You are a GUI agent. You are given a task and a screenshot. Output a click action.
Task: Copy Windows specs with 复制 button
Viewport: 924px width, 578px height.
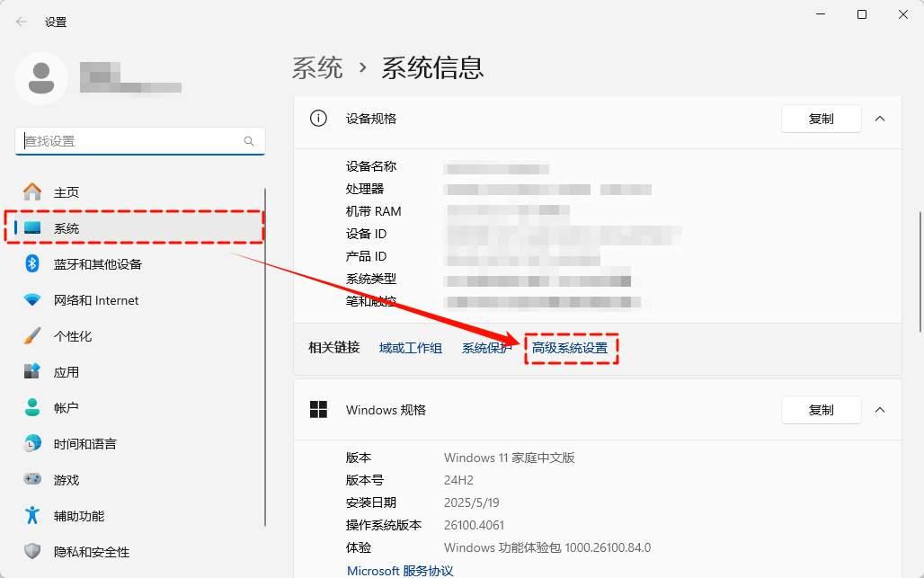[821, 410]
